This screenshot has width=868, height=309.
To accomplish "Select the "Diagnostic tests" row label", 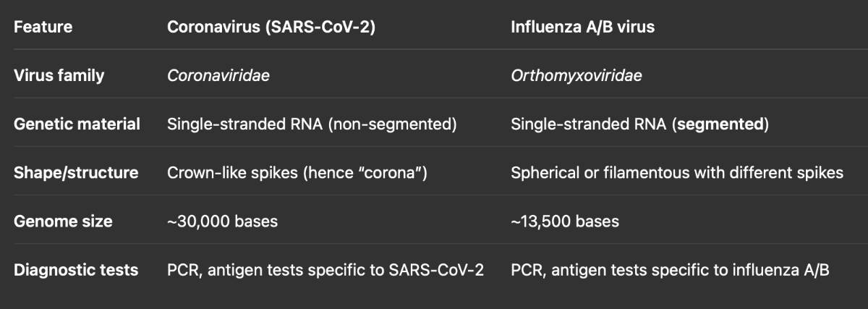I will [x=76, y=270].
